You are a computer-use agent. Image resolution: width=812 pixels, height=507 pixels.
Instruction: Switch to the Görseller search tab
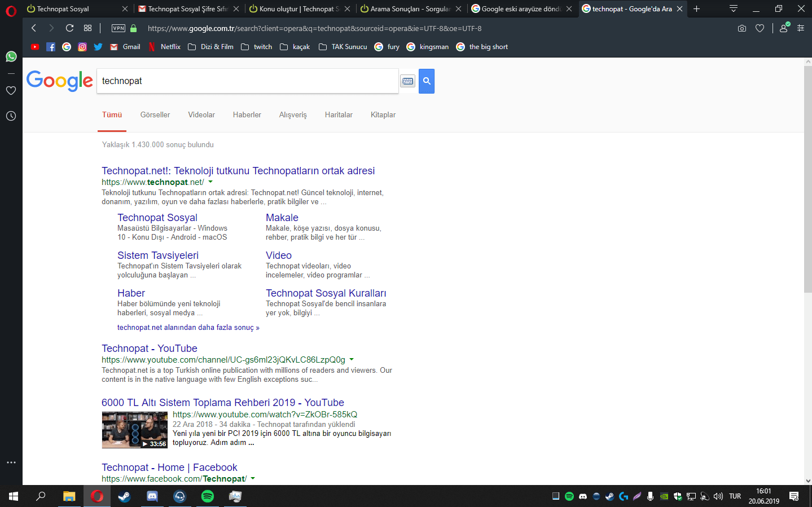click(155, 114)
